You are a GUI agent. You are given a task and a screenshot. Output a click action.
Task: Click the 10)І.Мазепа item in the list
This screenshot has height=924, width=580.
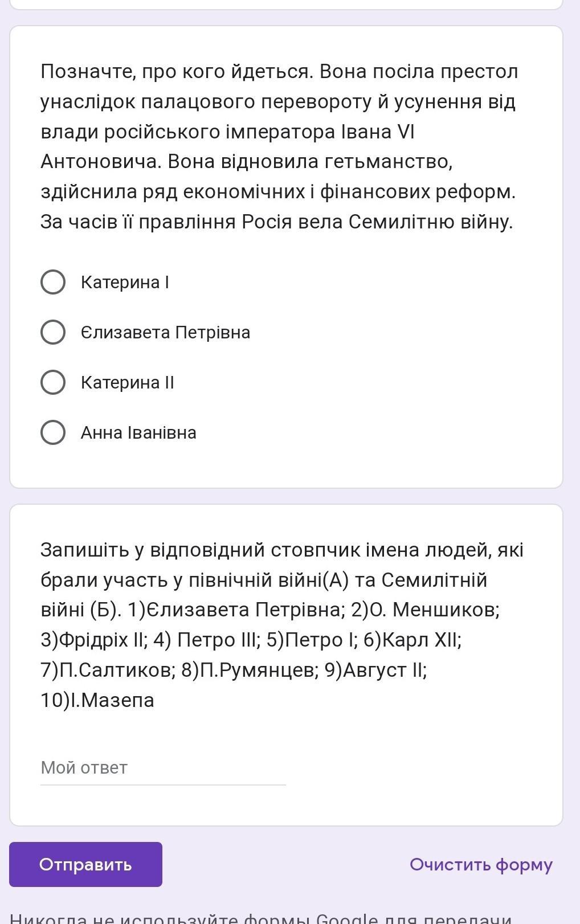[x=97, y=700]
